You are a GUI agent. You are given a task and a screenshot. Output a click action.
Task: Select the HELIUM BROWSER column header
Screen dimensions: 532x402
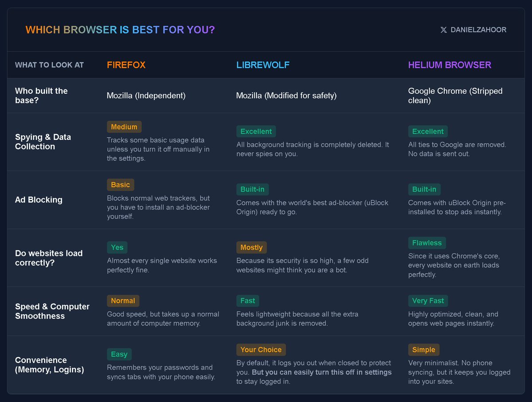pos(449,65)
